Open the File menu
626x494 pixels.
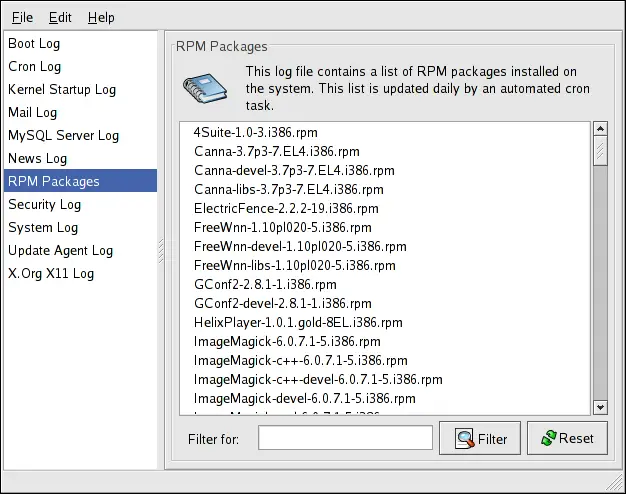pos(22,17)
